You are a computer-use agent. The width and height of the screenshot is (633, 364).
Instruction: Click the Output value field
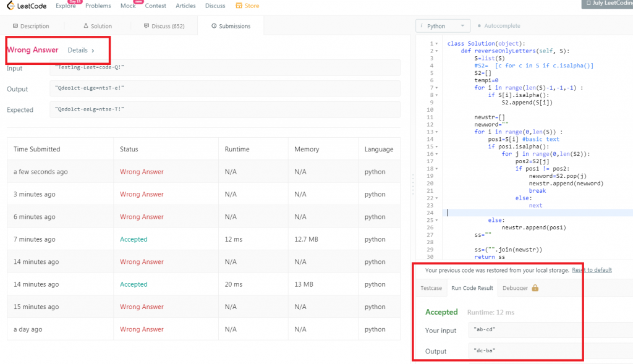pyautogui.click(x=225, y=88)
